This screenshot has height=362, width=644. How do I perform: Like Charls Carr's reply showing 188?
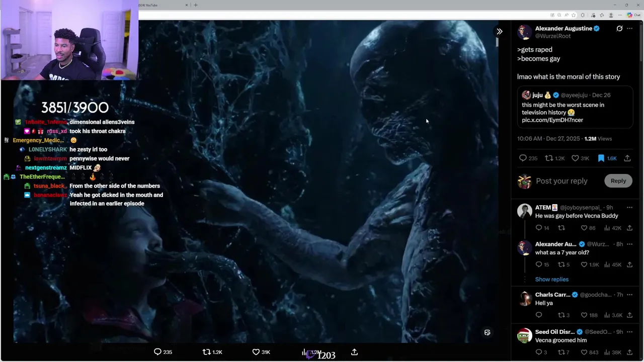coord(589,315)
